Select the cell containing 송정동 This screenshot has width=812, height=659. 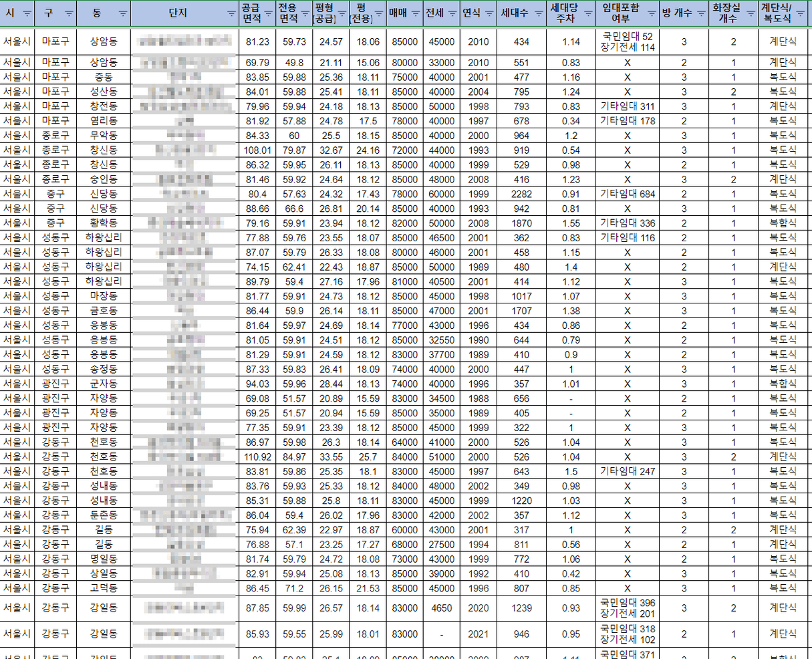click(104, 369)
